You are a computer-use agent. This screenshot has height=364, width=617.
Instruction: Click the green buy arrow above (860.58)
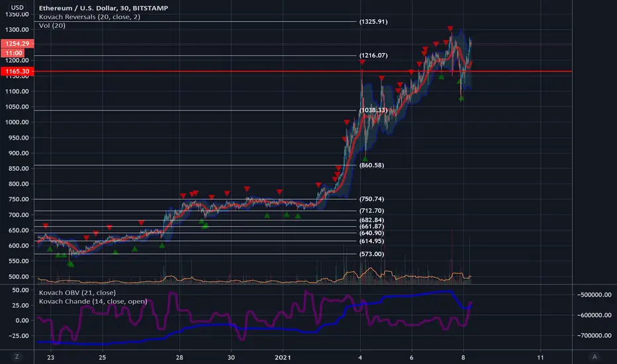coord(365,159)
